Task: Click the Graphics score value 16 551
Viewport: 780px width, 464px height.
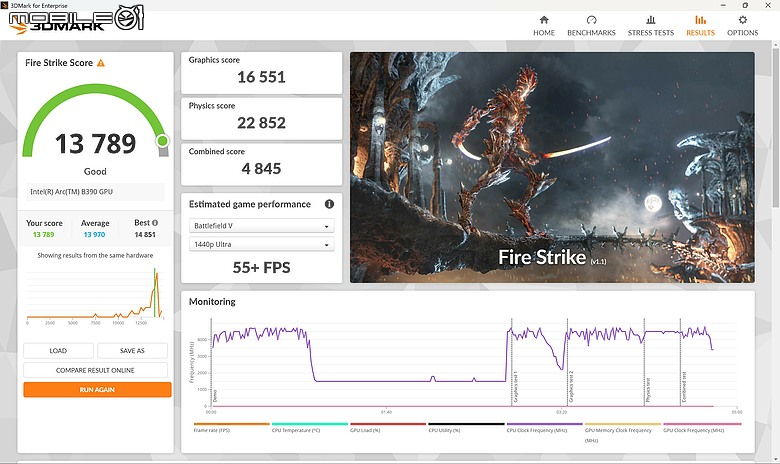Action: coord(261,77)
